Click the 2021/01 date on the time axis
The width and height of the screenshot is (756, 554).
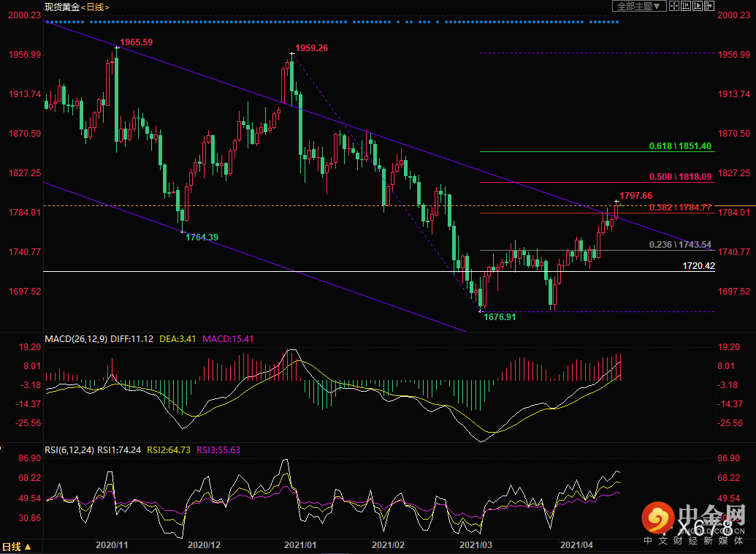pos(300,545)
